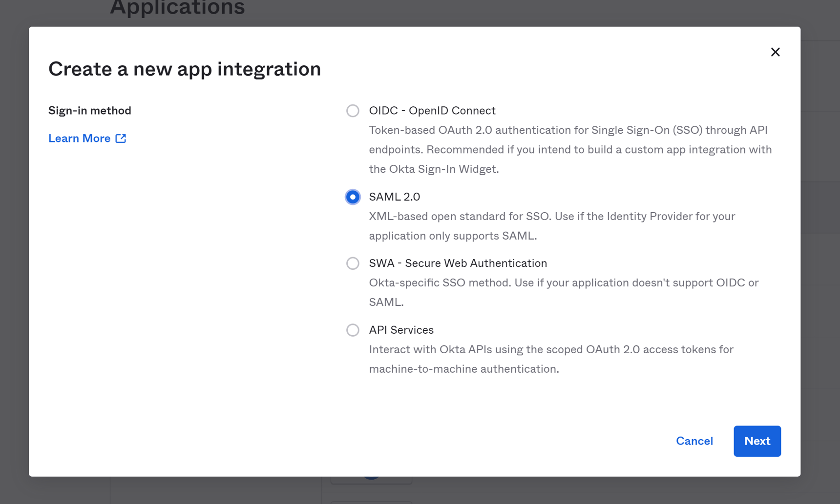840x504 pixels.
Task: Pick the API Services sign-in method
Action: (353, 330)
